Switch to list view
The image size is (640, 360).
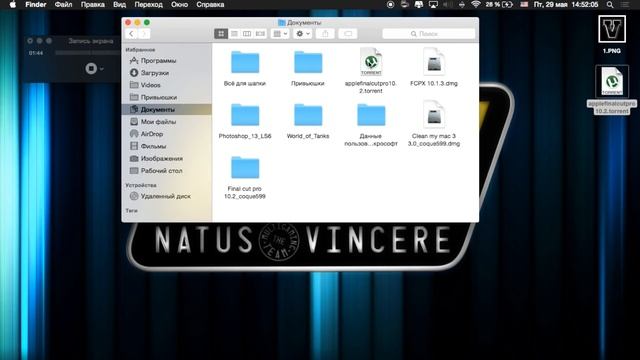pos(234,33)
